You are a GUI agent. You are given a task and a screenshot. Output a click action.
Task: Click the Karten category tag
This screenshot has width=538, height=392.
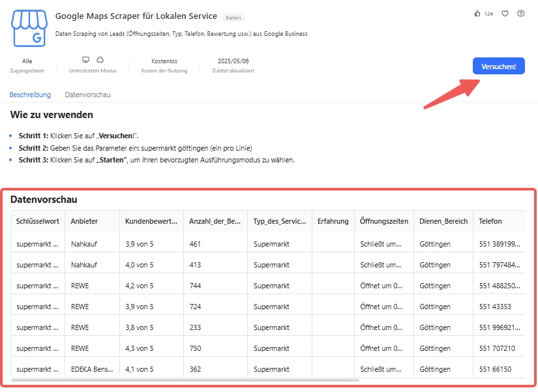click(x=233, y=18)
